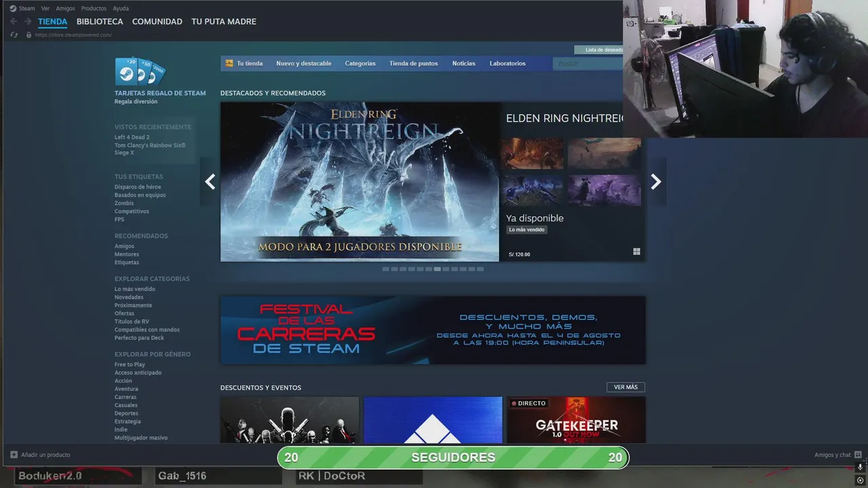Open the Amigos menu
This screenshot has height=488, width=868.
(65, 8)
